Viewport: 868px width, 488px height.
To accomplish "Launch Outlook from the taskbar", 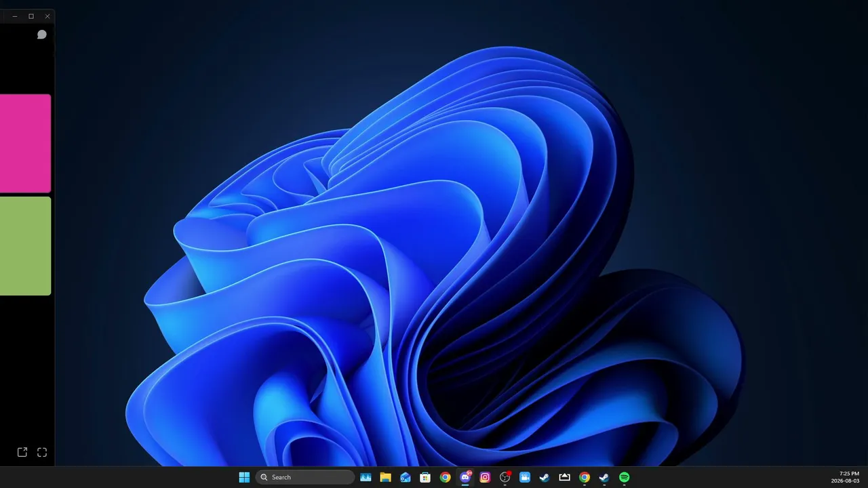I will [406, 477].
